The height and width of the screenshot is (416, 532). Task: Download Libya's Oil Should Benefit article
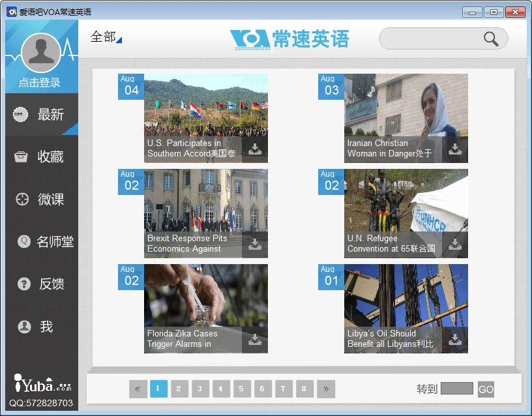[x=455, y=340]
